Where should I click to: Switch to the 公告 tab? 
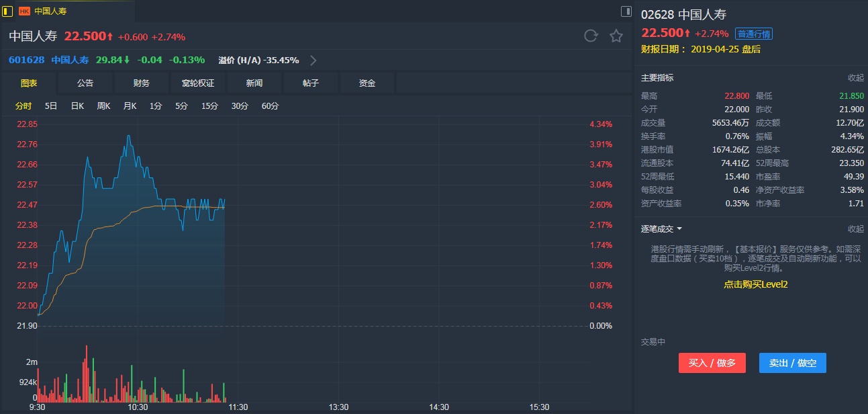pyautogui.click(x=85, y=83)
